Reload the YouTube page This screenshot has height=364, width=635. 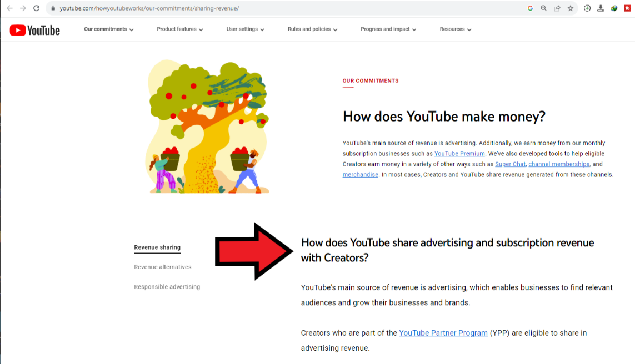[37, 8]
